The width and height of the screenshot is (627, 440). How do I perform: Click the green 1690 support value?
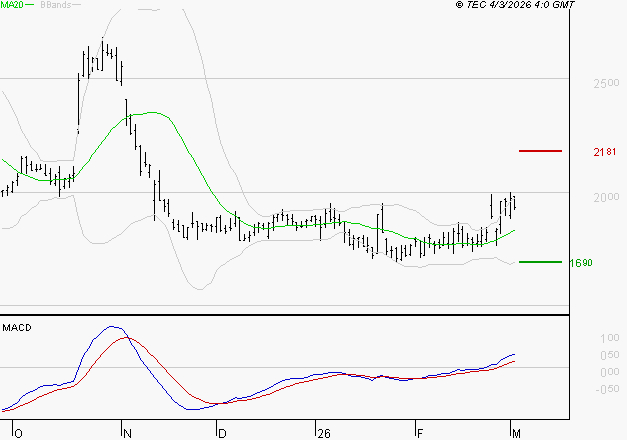click(x=581, y=263)
